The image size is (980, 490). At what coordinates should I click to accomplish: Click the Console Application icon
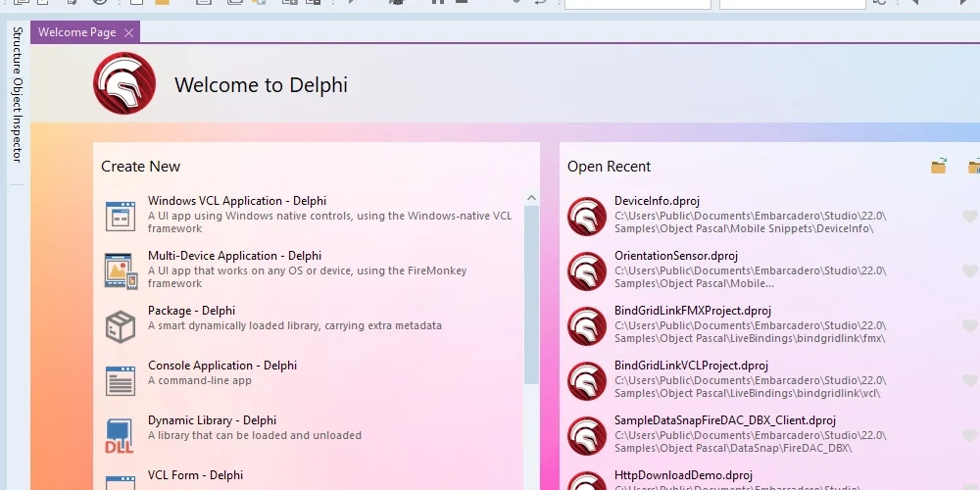point(120,380)
